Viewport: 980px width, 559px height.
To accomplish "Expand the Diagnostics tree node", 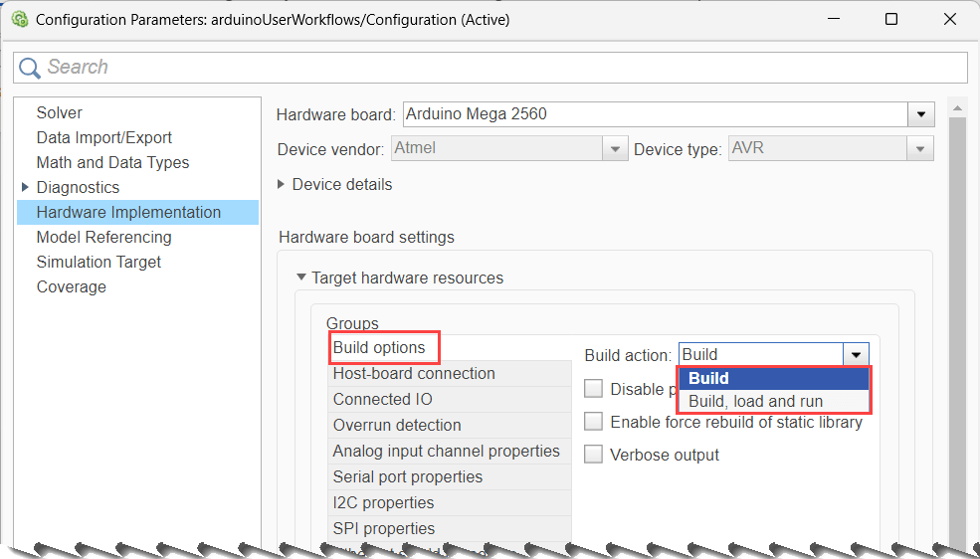I will pyautogui.click(x=25, y=187).
